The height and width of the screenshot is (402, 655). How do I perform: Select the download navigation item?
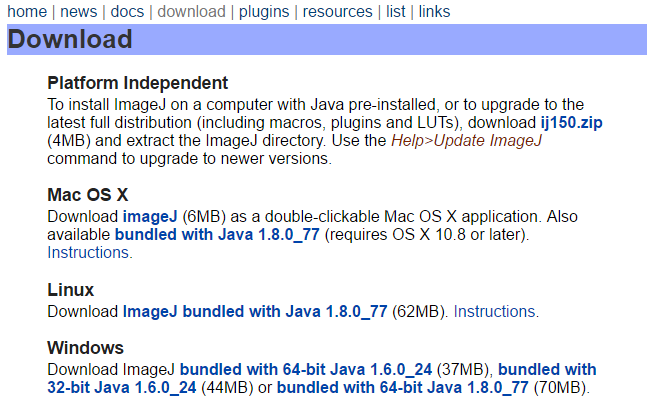(x=191, y=12)
